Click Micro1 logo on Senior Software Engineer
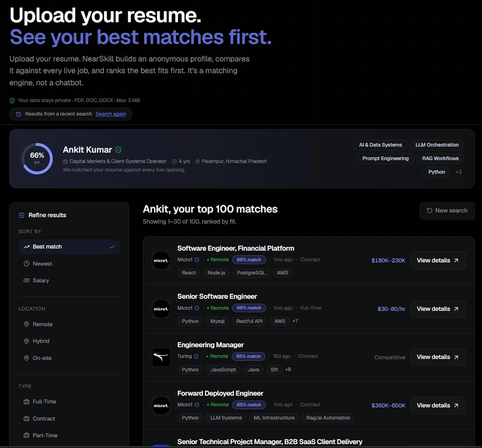The image size is (482, 448). (x=161, y=309)
